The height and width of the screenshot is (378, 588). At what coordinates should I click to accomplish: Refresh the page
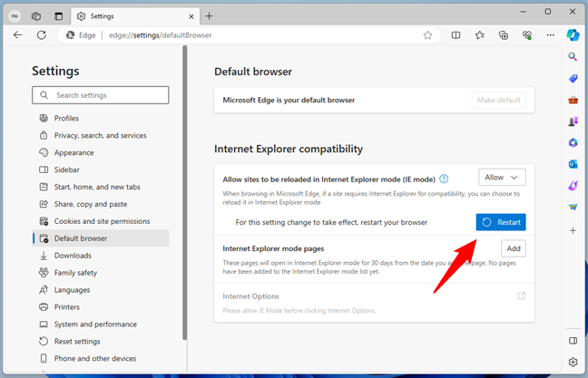(x=42, y=35)
